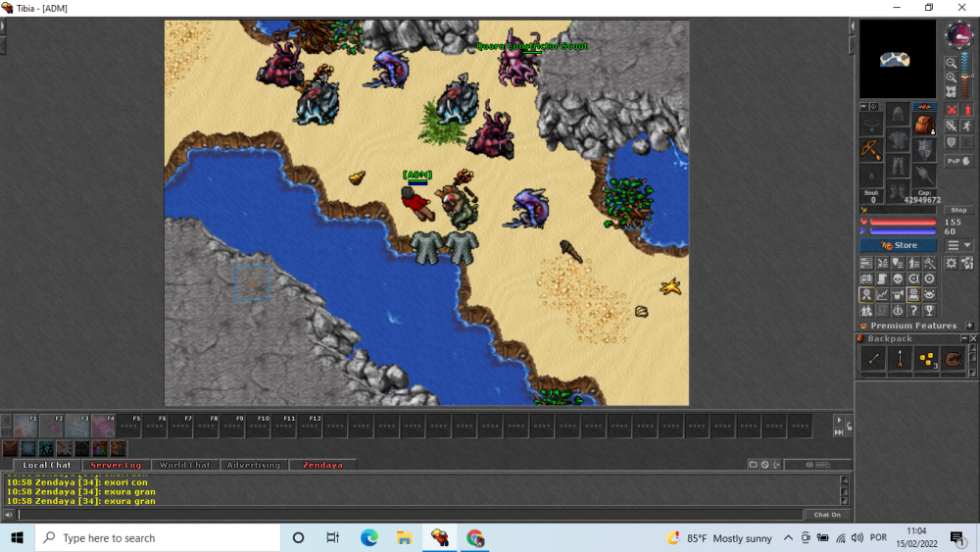Center the minimap on player

coord(952,92)
